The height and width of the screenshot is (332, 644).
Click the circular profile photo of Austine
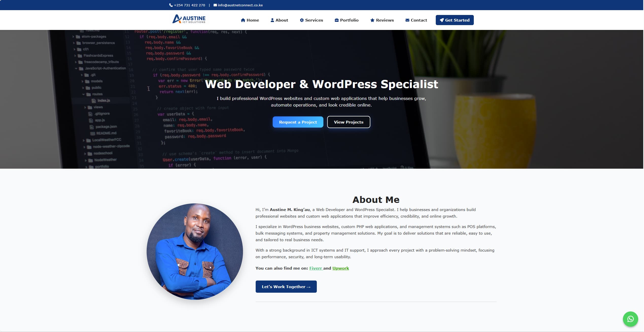click(x=195, y=252)
